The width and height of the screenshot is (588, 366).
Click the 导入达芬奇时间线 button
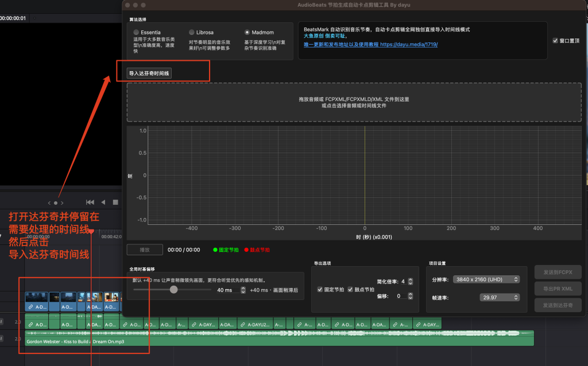tap(149, 73)
